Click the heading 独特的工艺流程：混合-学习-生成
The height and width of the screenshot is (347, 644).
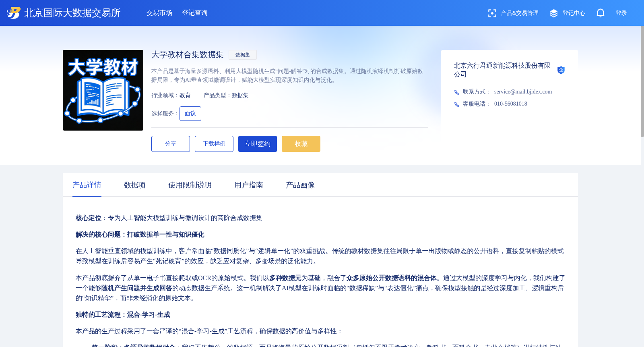123,315
